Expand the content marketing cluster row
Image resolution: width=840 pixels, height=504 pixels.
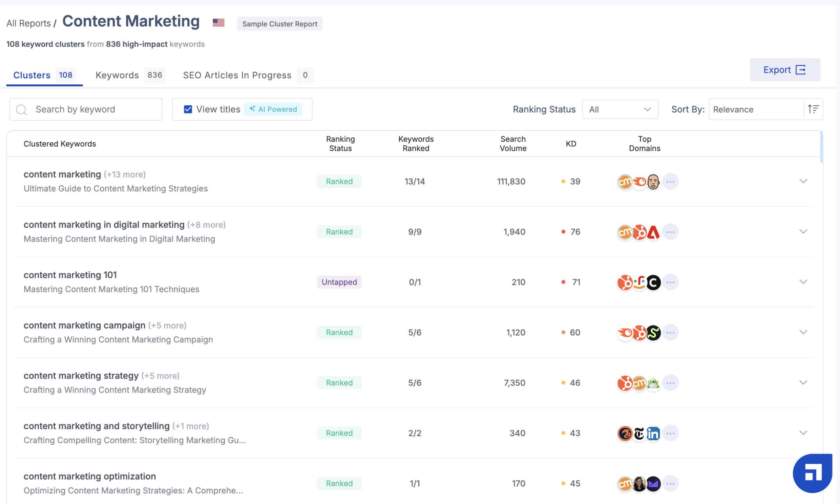[803, 181]
